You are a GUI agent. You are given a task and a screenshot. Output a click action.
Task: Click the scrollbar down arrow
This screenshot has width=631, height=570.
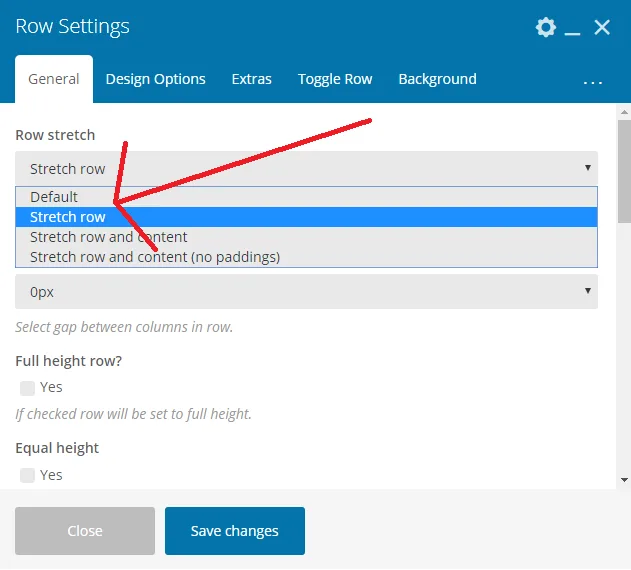(x=624, y=480)
